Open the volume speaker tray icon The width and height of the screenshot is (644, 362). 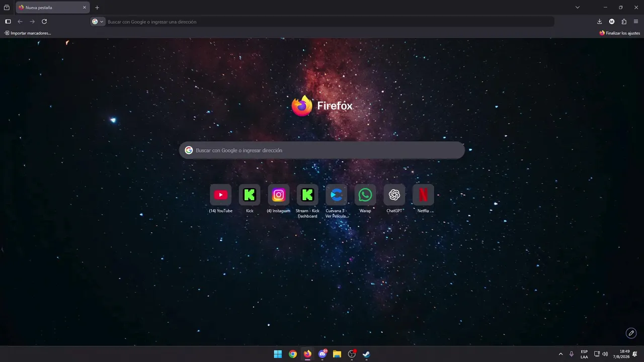(605, 354)
